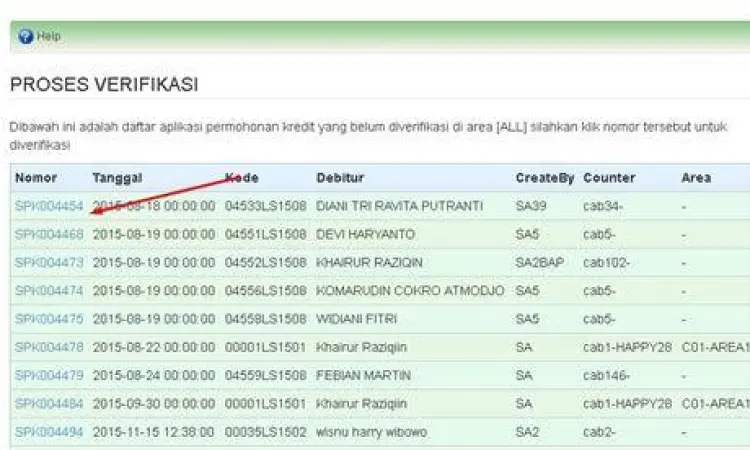Select debitur KHAIRUR RAZIQIN in uppercase
Screen dimensions: 750x450
(x=369, y=263)
